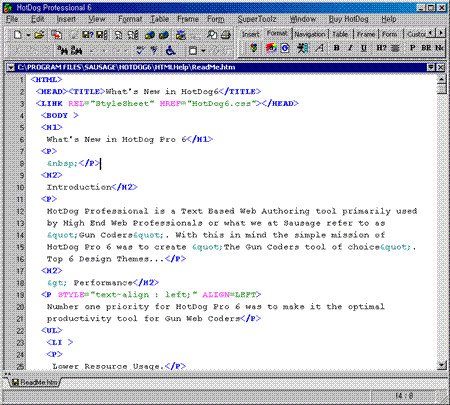Open the Insert menu

[x=66, y=19]
